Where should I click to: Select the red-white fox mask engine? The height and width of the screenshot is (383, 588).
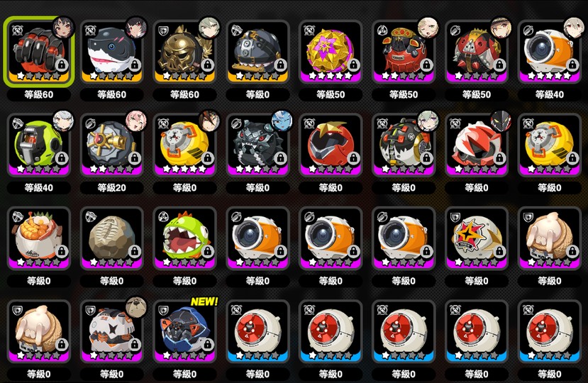(x=476, y=145)
